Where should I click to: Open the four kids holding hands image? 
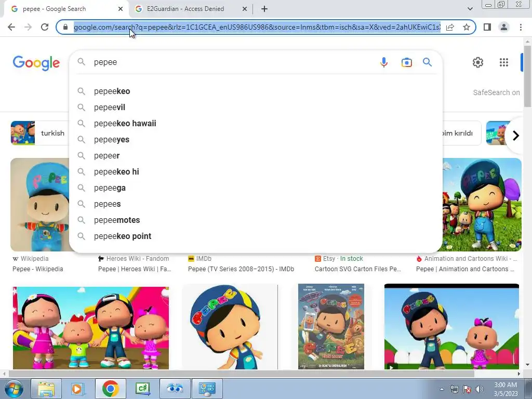coord(90,328)
